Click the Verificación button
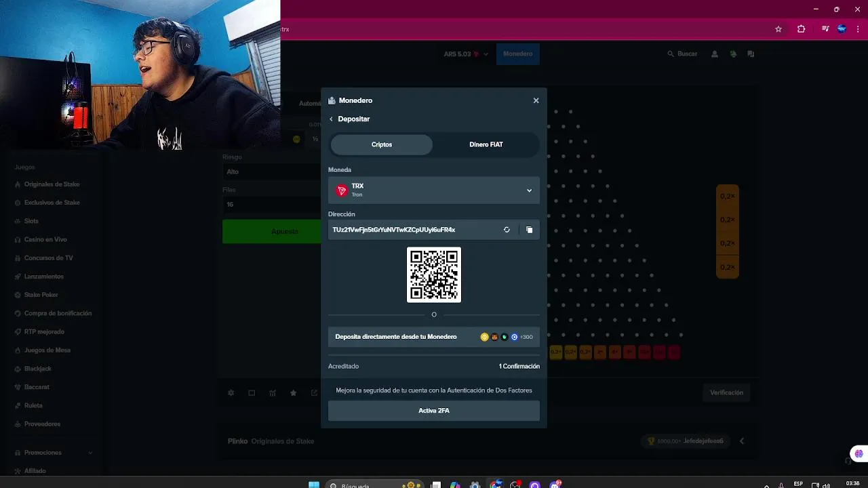The height and width of the screenshot is (488, 868). pos(726,393)
